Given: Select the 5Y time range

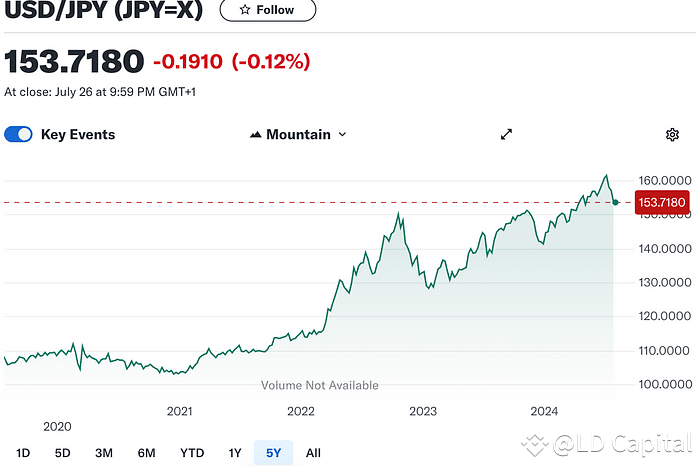Looking at the screenshot, I should point(272,453).
